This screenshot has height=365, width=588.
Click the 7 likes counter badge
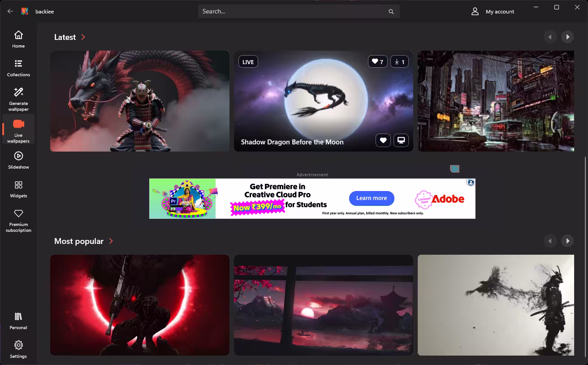[x=378, y=62]
